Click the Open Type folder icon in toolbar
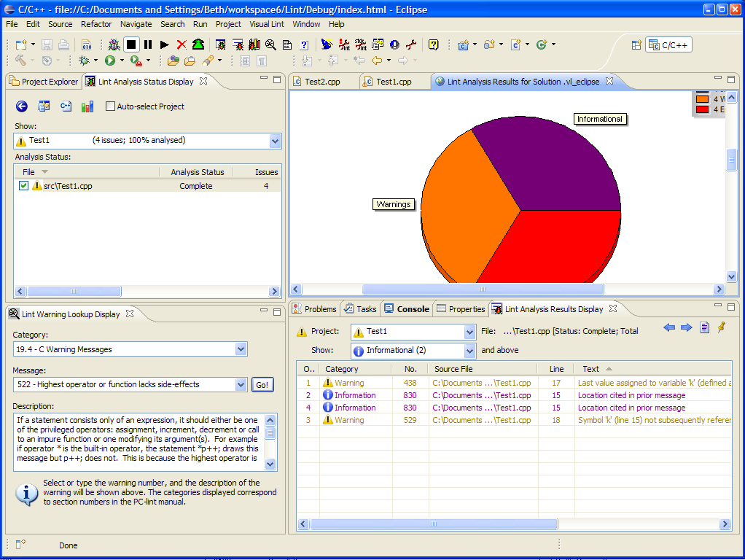 point(173,61)
